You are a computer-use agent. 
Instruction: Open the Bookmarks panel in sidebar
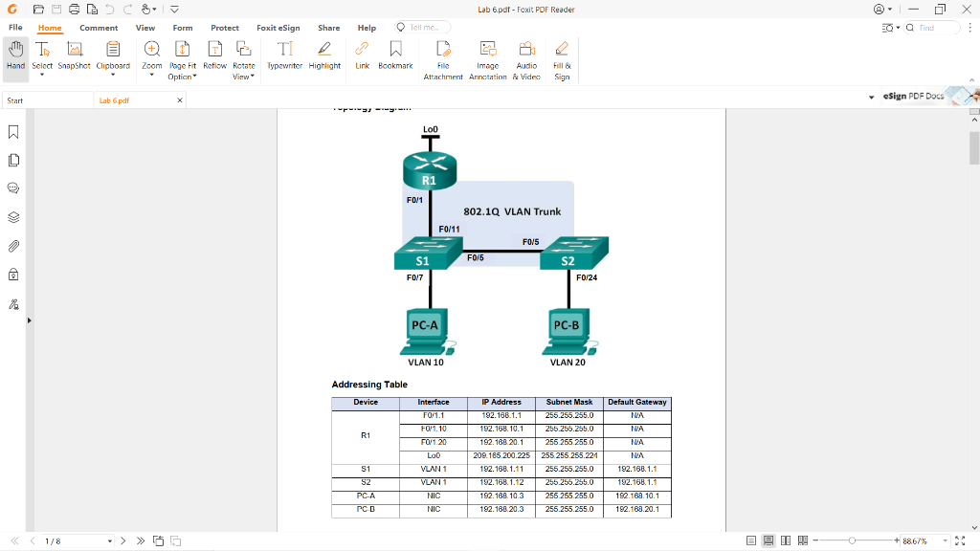[x=12, y=131]
